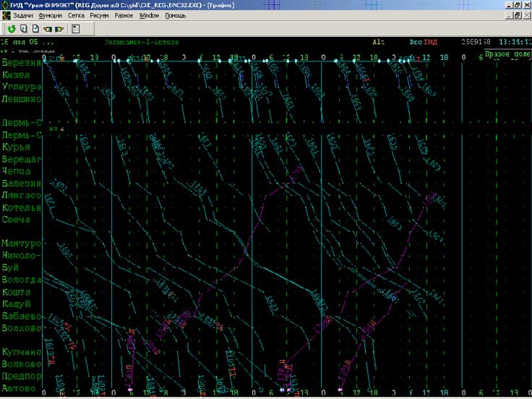This screenshot has width=532, height=399.
Task: Click the page-with-left-arrow toolbar icon
Action: coord(23,29)
